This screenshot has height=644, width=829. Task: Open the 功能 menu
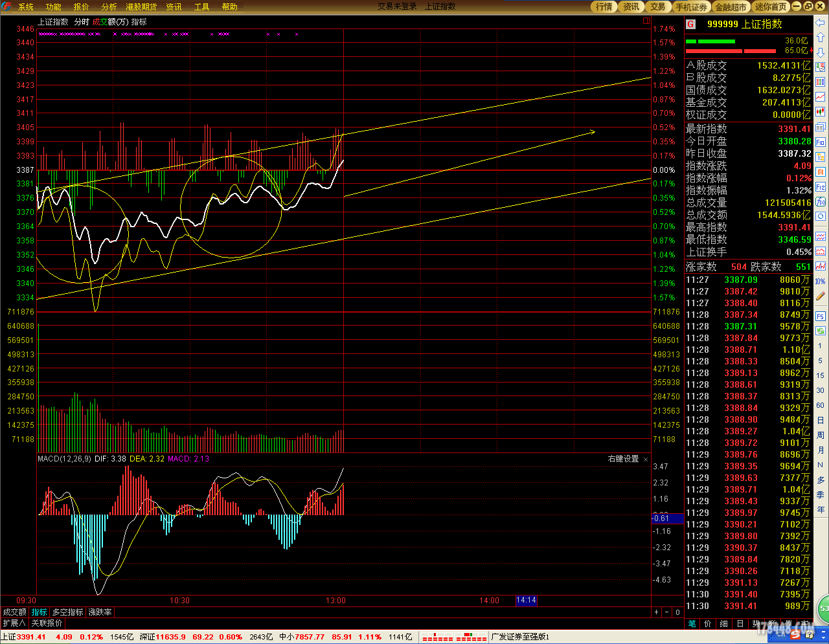[54, 6]
